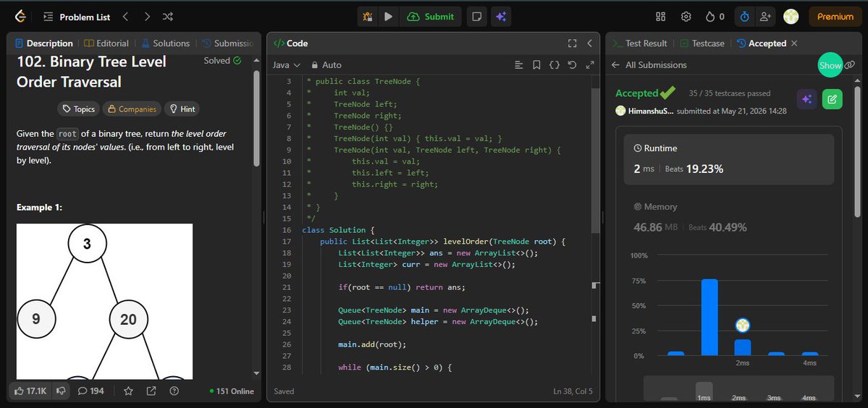Viewport: 868px width, 408px height.
Task: Click the bookmark icon in editor toolbar
Action: pos(536,64)
